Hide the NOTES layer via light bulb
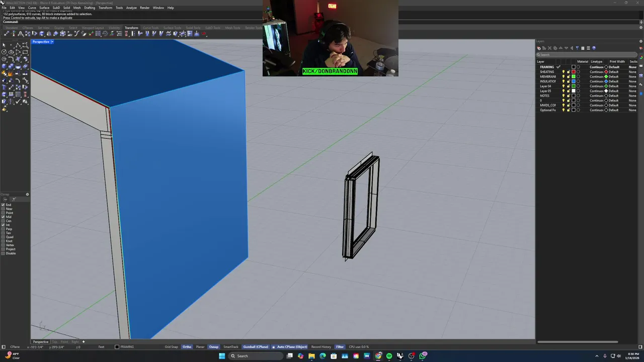 [563, 96]
